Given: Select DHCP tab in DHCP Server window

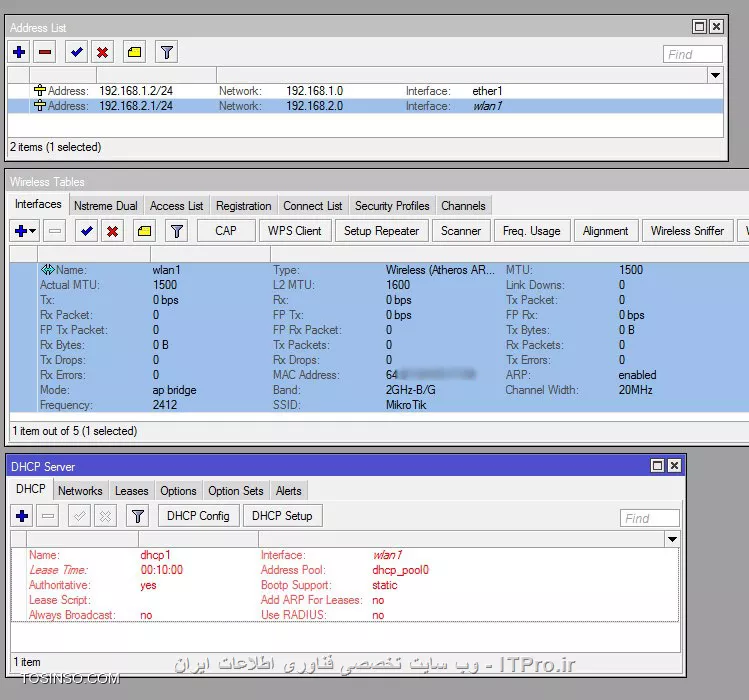Looking at the screenshot, I should [x=31, y=489].
